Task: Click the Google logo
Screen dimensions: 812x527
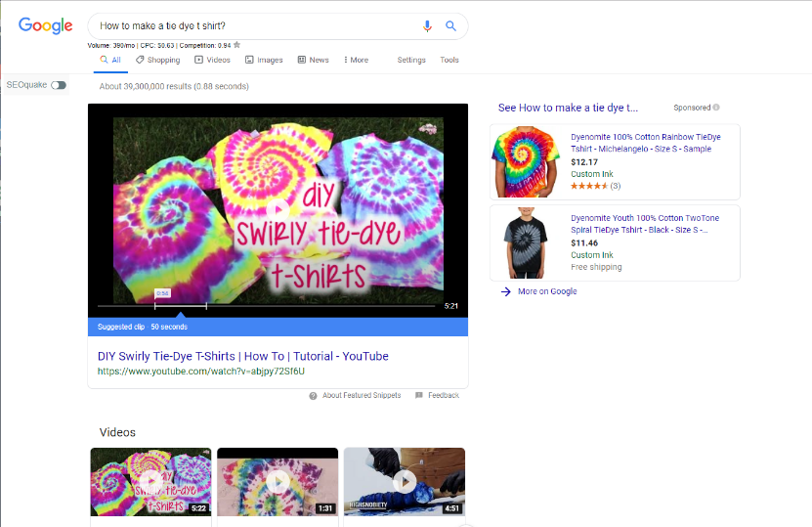Action: pyautogui.click(x=46, y=25)
